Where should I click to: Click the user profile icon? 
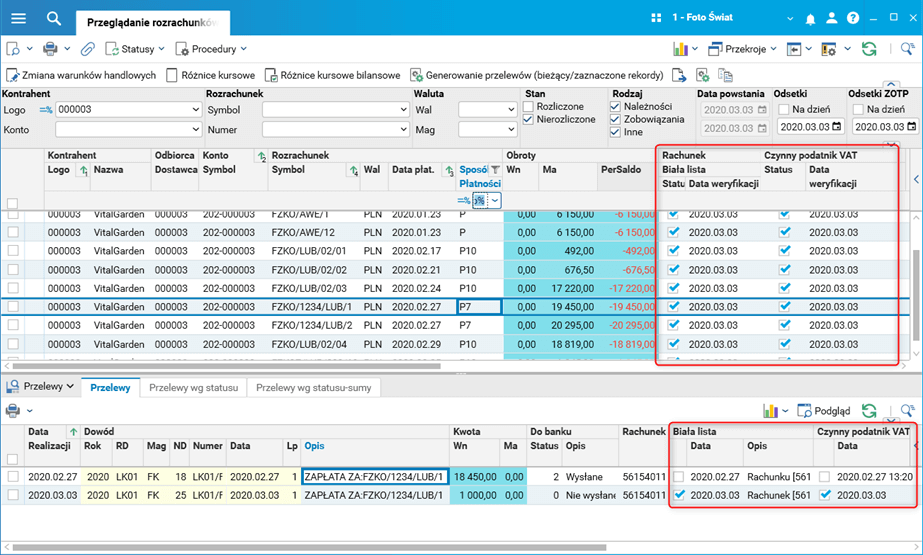831,18
